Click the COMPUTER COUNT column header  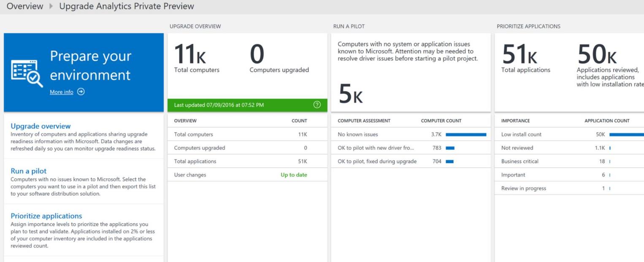click(441, 121)
